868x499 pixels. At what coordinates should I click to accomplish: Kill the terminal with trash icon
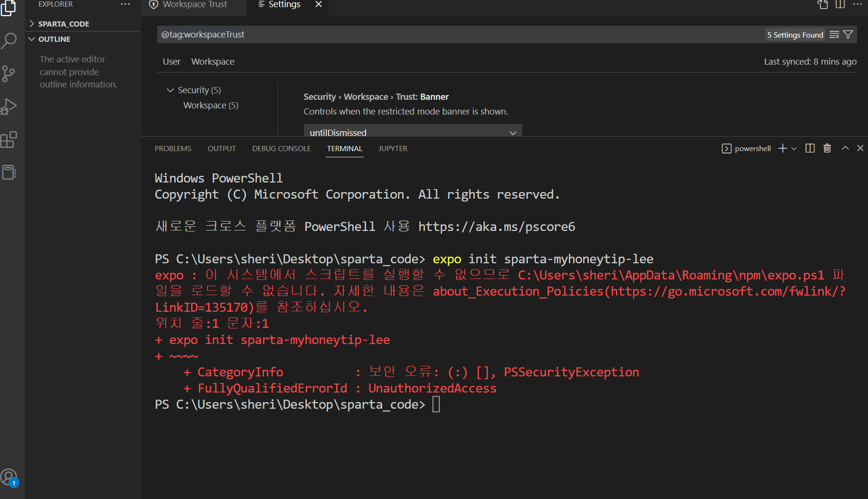coord(827,148)
